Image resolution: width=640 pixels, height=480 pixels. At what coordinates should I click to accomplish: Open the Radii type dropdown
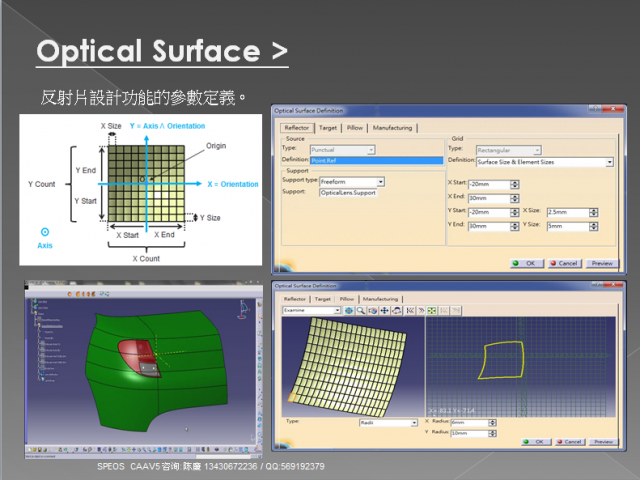(414, 423)
